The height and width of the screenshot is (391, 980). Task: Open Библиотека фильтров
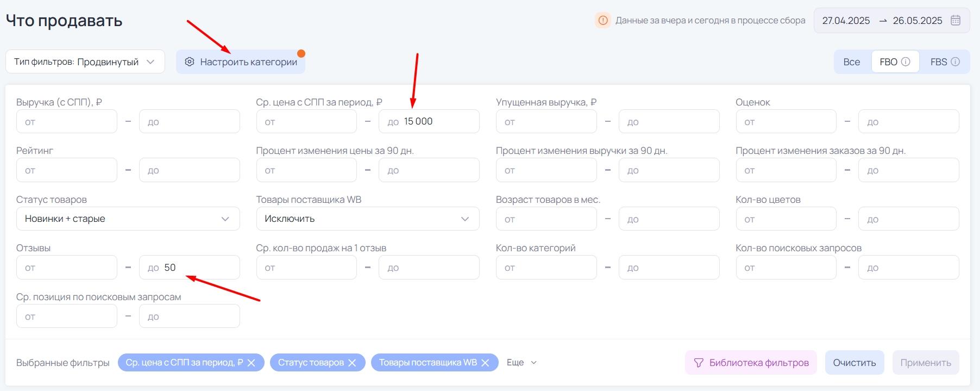tap(751, 363)
